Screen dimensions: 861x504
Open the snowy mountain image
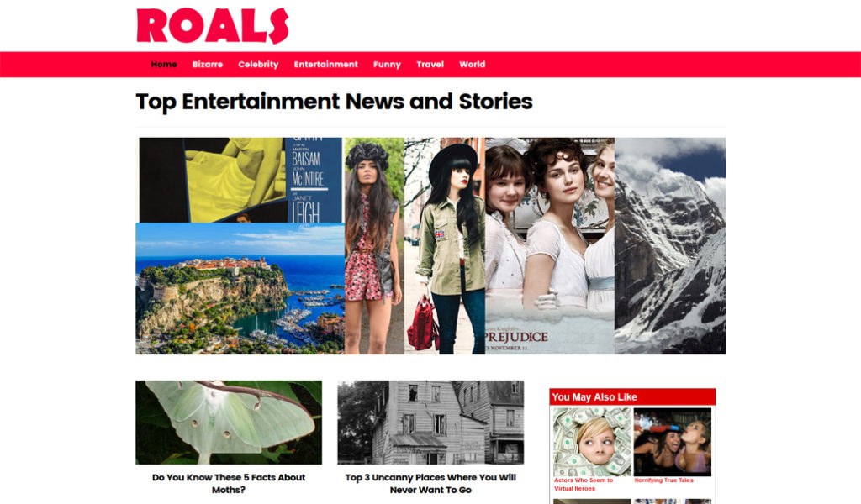click(670, 245)
